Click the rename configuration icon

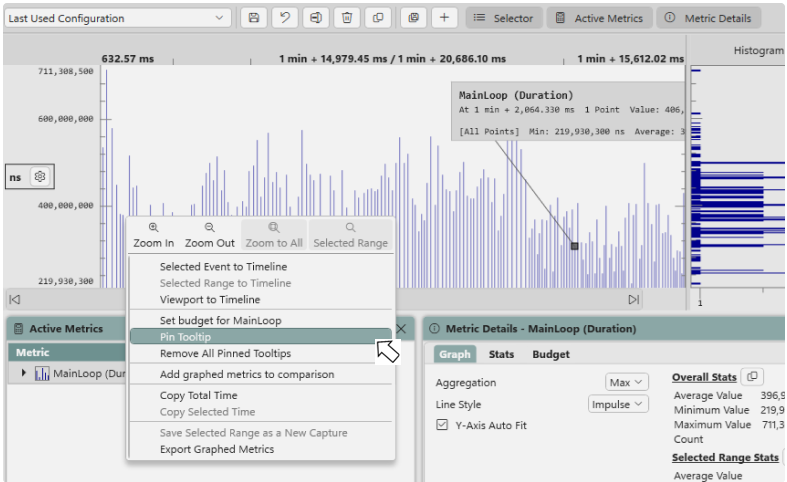pyautogui.click(x=316, y=18)
